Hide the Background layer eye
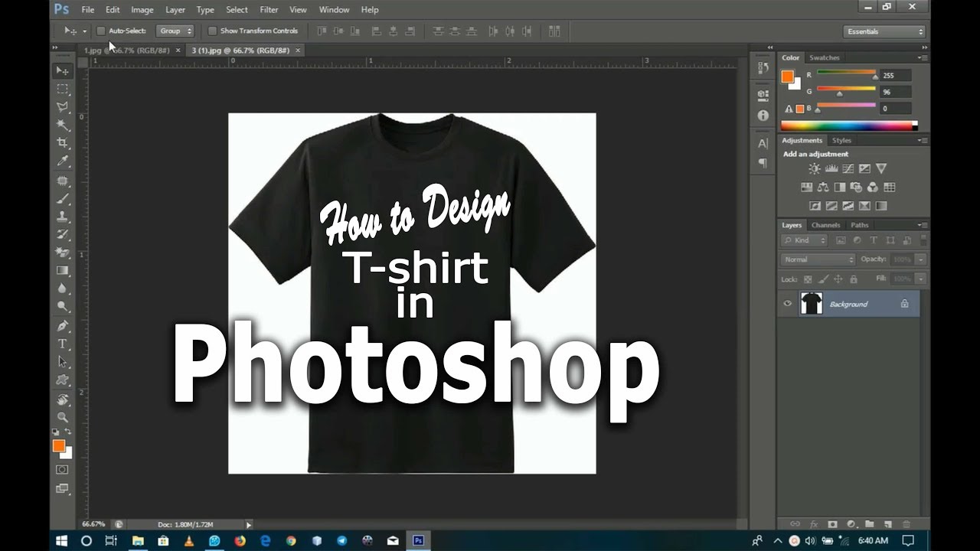This screenshot has width=980, height=551. 787,304
